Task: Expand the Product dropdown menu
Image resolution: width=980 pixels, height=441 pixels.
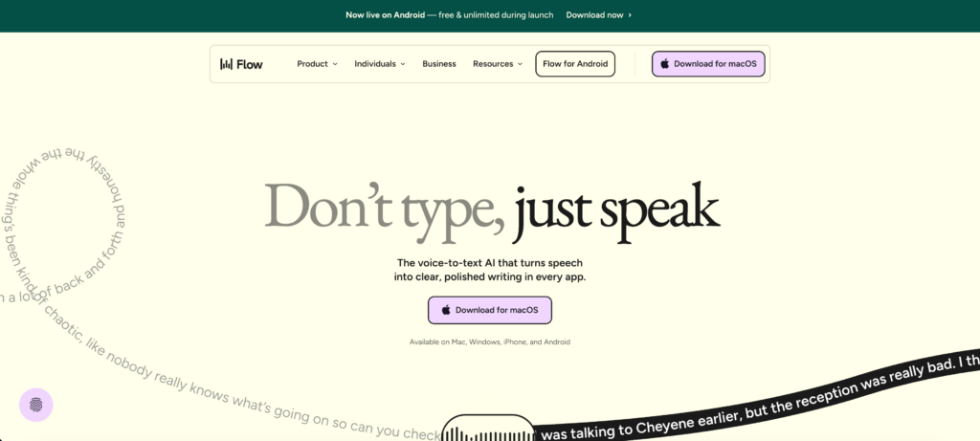Action: pyautogui.click(x=317, y=64)
